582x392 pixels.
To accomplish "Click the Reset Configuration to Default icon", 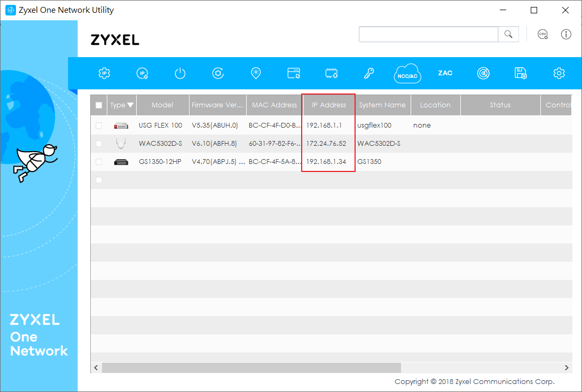I will click(x=218, y=73).
